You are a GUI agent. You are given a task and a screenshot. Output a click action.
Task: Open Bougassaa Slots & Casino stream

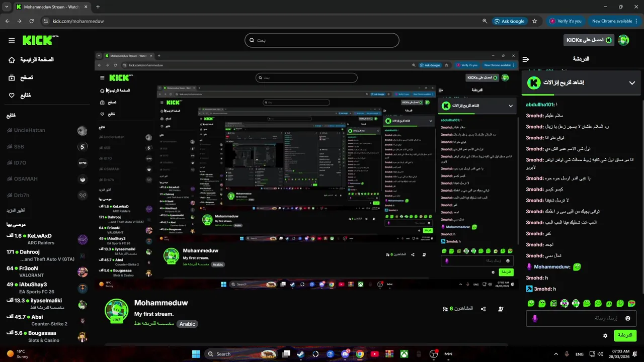47,336
